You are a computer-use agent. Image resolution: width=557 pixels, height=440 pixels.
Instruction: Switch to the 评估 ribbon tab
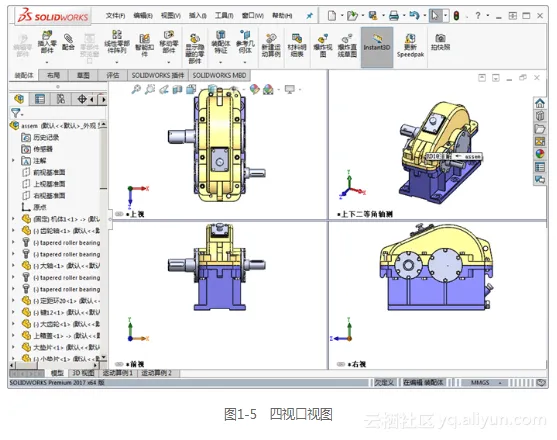tap(113, 75)
